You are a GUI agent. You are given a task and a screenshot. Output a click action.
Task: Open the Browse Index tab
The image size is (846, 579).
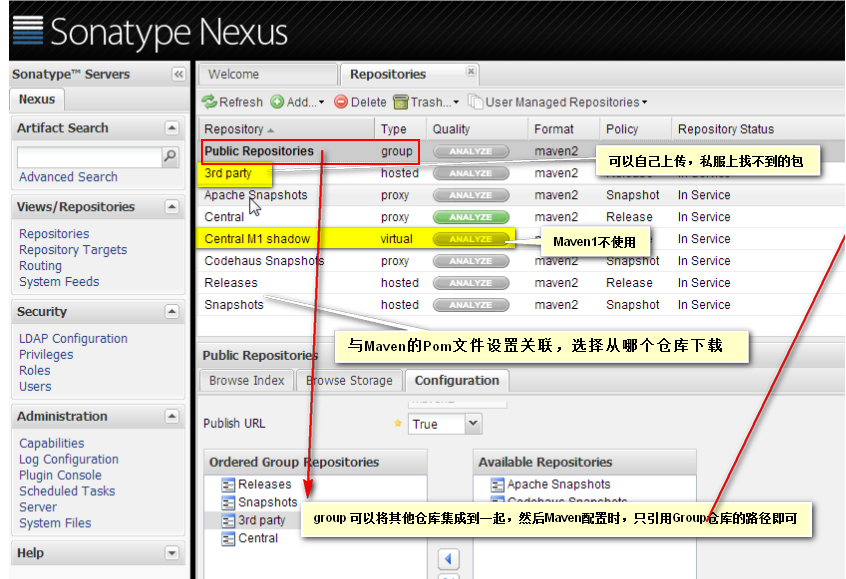[247, 380]
